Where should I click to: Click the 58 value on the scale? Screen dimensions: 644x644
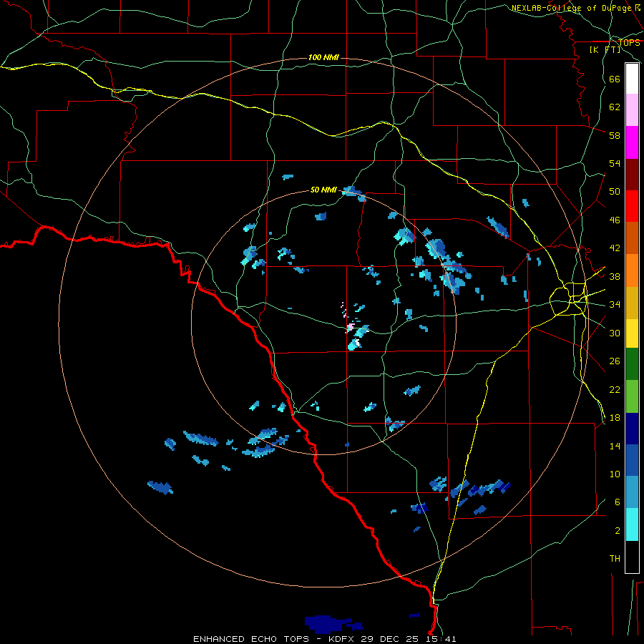tap(615, 135)
